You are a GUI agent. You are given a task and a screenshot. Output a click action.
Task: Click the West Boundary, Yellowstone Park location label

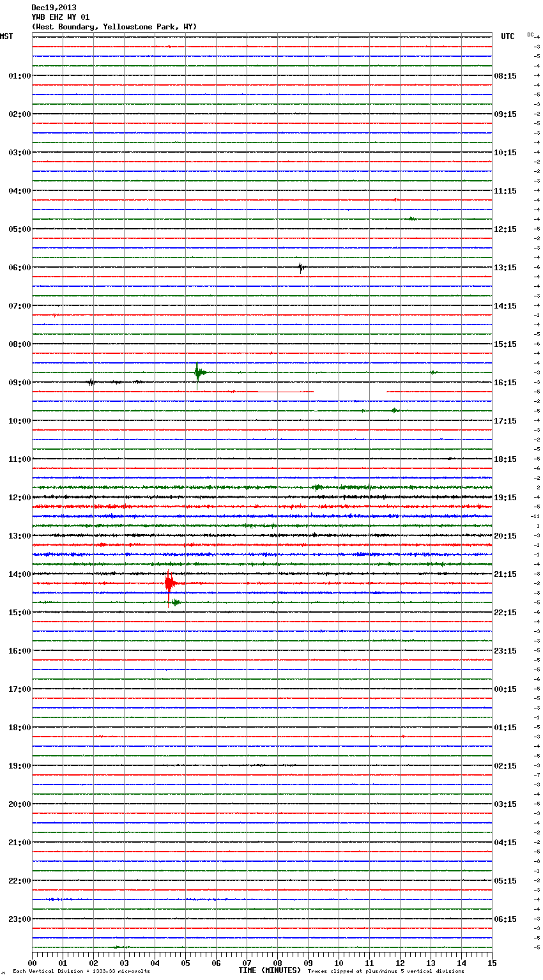[x=114, y=27]
